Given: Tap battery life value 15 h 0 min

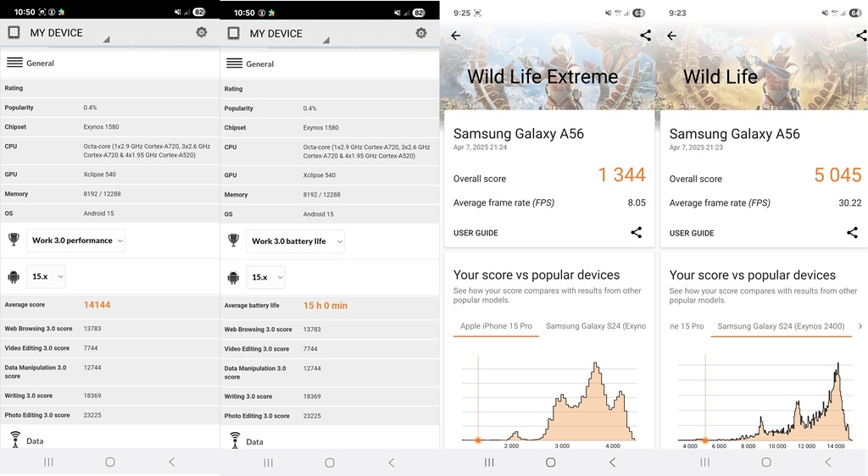Looking at the screenshot, I should click(x=325, y=305).
